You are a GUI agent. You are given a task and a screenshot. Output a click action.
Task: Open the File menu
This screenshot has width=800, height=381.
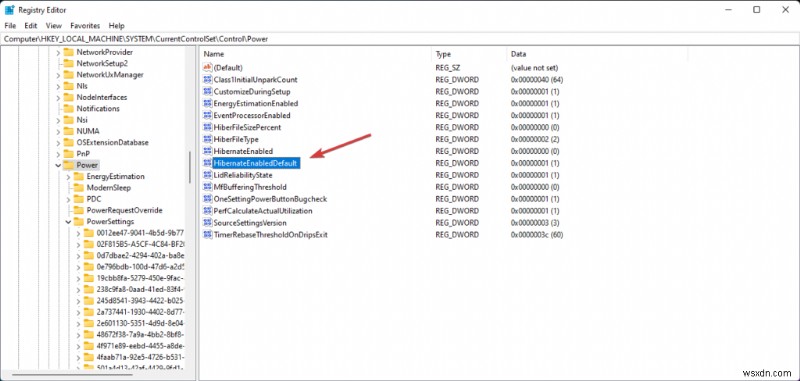coord(10,26)
